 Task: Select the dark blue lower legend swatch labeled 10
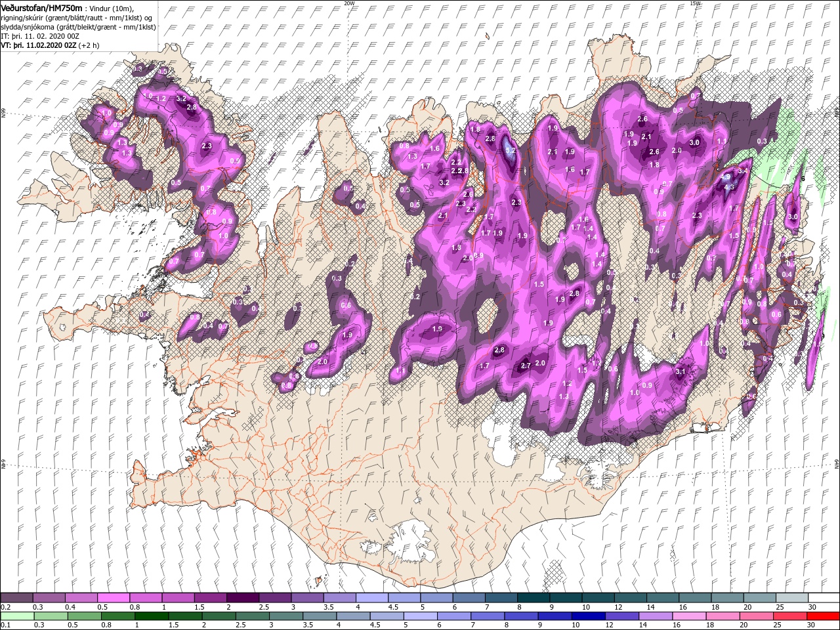pos(588,616)
